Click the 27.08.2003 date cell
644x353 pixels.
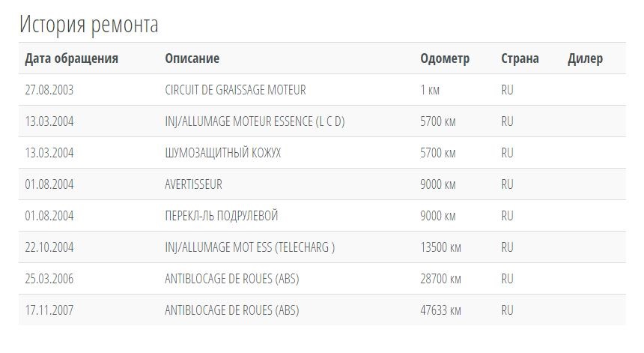click(49, 90)
